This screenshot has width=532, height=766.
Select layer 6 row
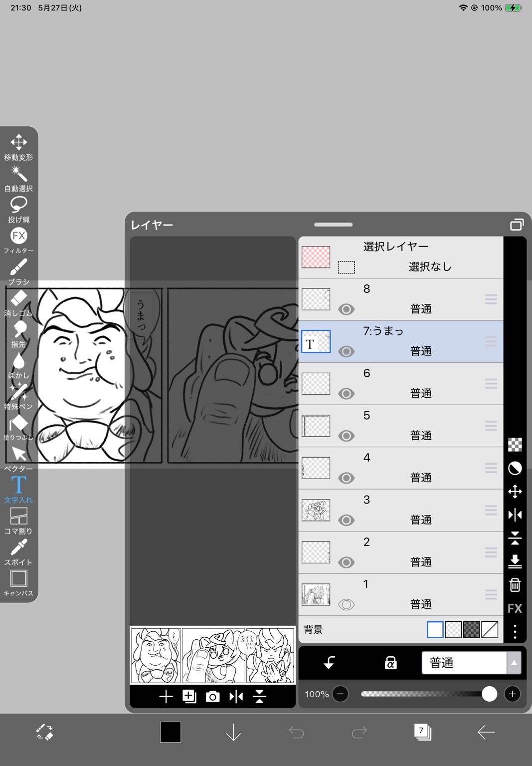401,384
